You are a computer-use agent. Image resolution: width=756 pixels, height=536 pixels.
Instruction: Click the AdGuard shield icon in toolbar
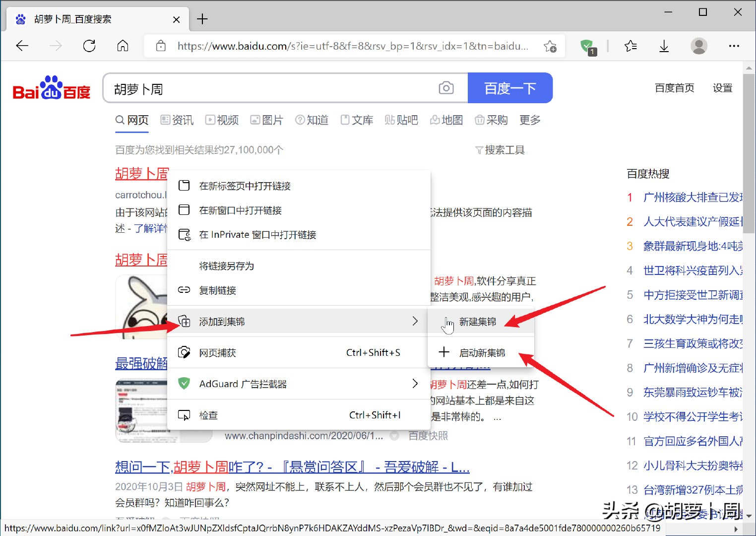point(587,46)
